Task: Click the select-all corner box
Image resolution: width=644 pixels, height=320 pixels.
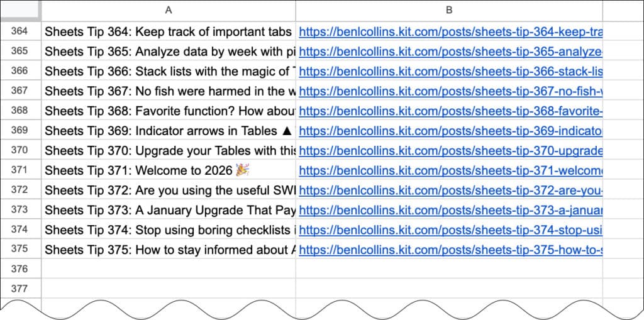Action: (x=20, y=9)
